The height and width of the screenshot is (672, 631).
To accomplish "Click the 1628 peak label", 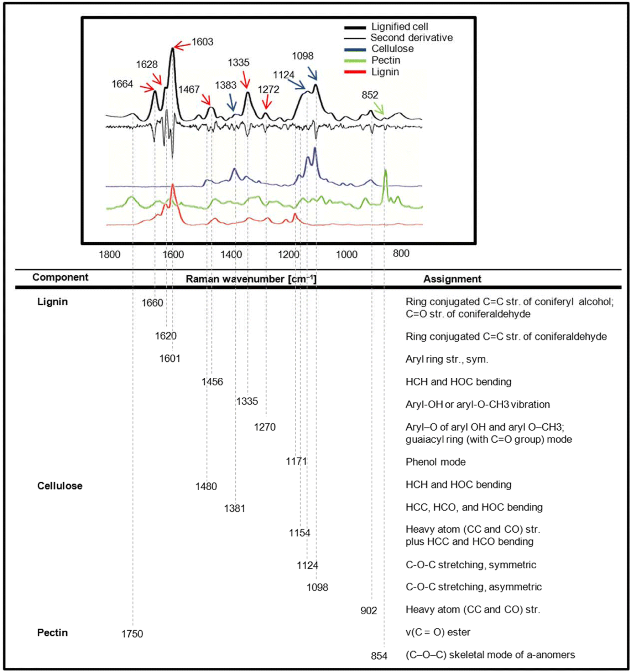I will coord(147,64).
